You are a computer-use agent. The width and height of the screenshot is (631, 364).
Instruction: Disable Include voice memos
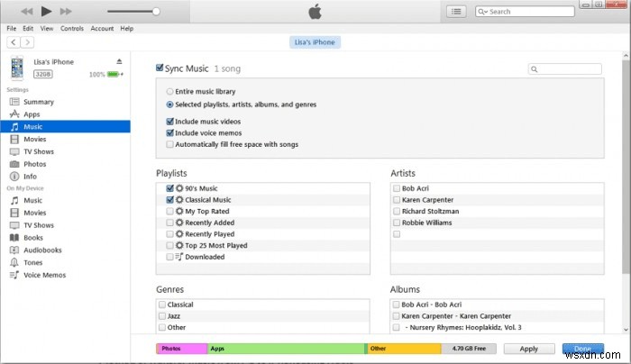[169, 132]
